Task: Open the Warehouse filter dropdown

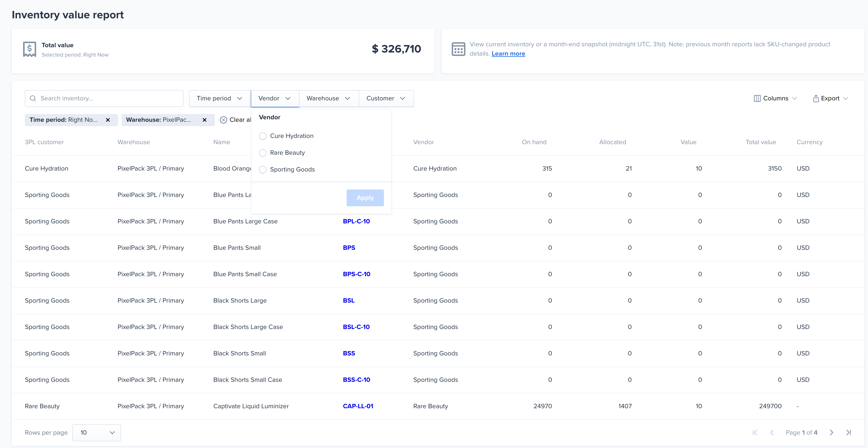Action: (328, 98)
